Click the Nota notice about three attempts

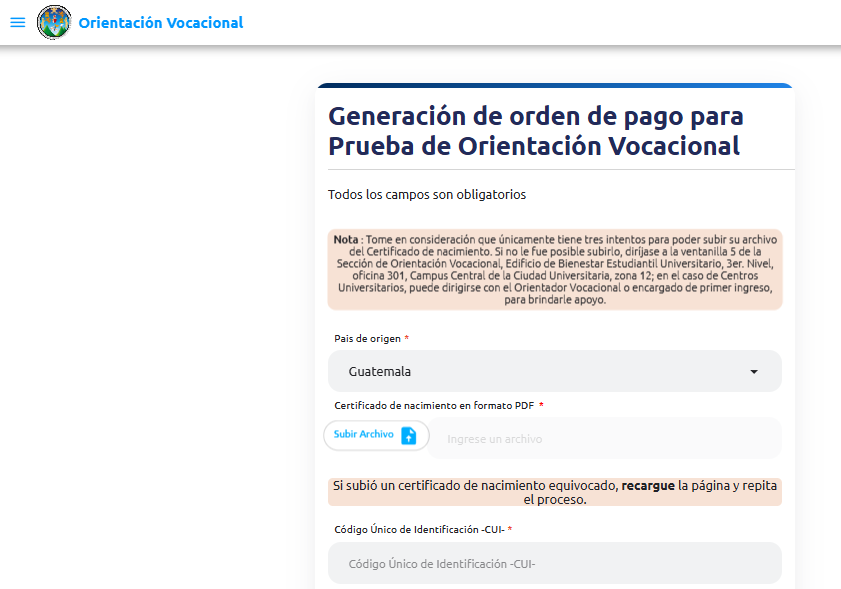(x=554, y=269)
